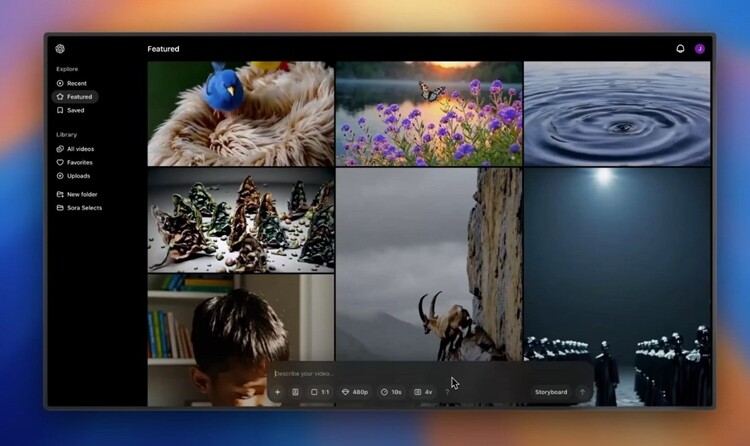Create a New folder from sidebar
The height and width of the screenshot is (446, 750).
click(81, 194)
